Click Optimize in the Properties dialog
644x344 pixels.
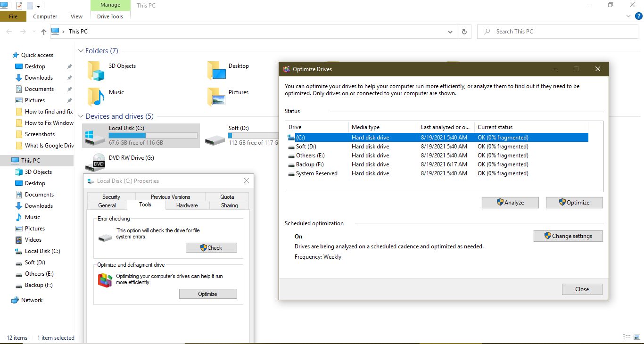[208, 294]
